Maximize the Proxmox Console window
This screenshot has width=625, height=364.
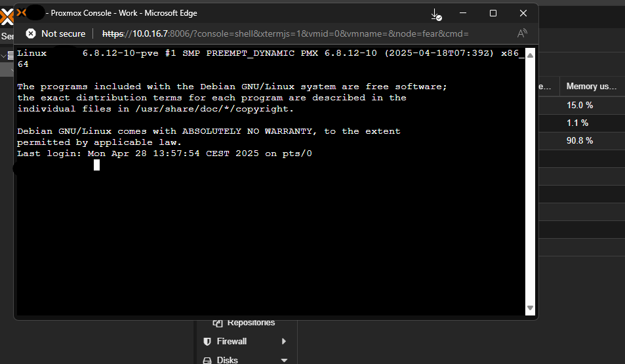[x=493, y=13]
